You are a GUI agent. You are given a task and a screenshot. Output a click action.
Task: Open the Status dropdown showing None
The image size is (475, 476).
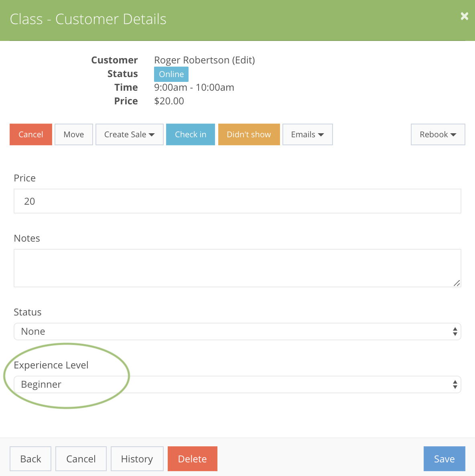[237, 331]
